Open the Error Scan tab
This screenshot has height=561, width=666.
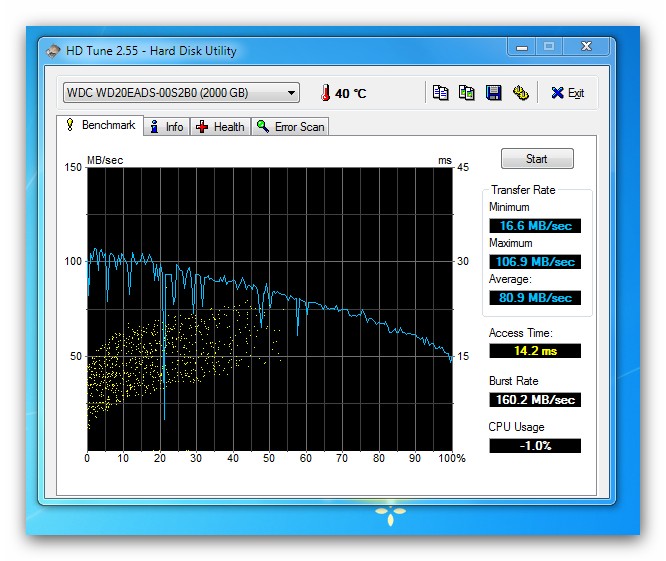[291, 127]
